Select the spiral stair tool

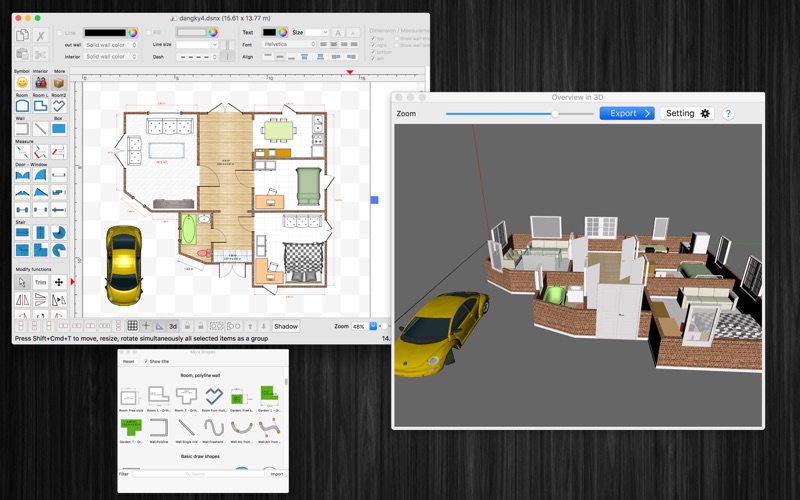point(59,233)
